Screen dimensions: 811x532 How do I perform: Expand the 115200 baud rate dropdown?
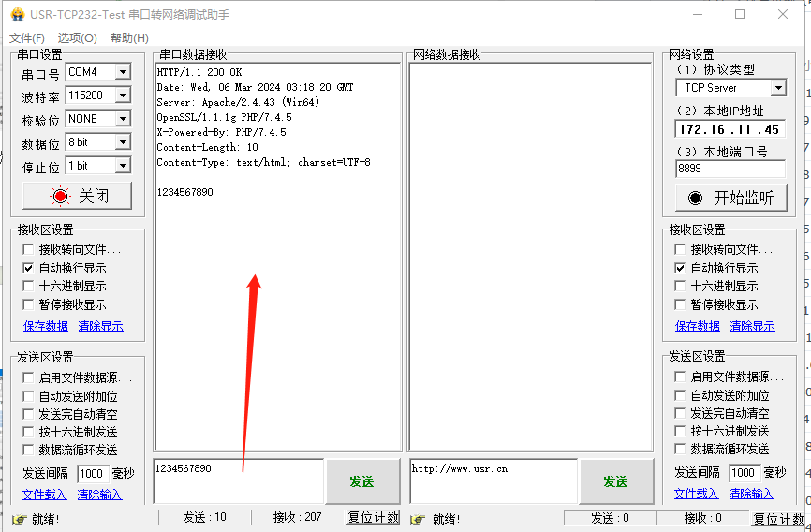[x=123, y=96]
